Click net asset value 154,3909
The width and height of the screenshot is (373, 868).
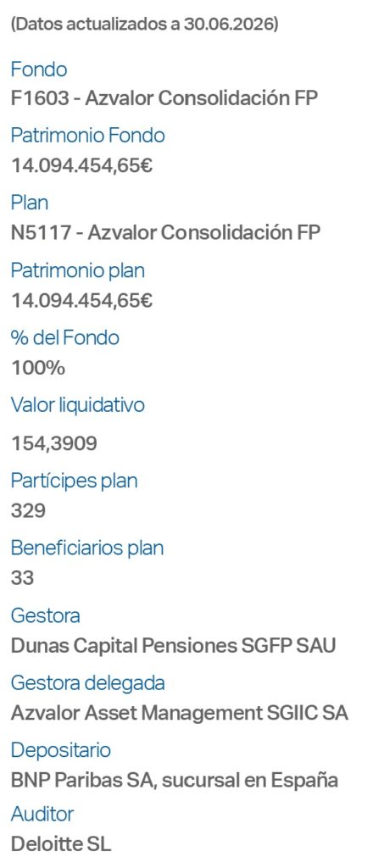53,442
